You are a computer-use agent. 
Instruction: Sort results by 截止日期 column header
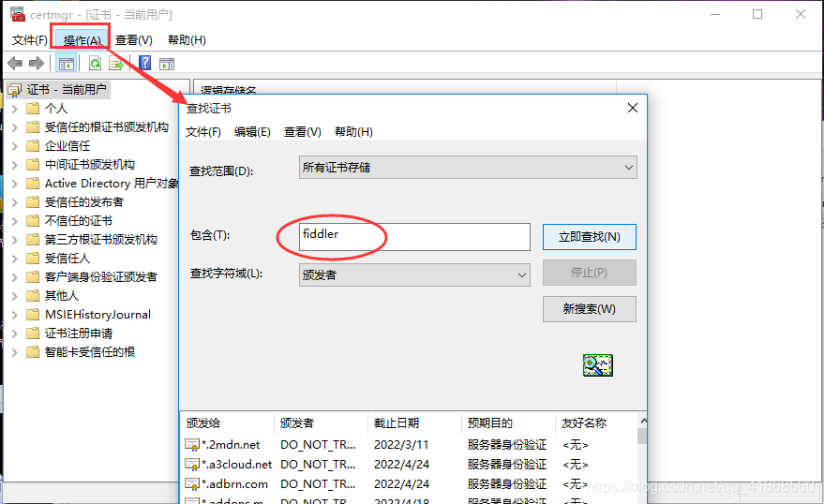(x=414, y=423)
